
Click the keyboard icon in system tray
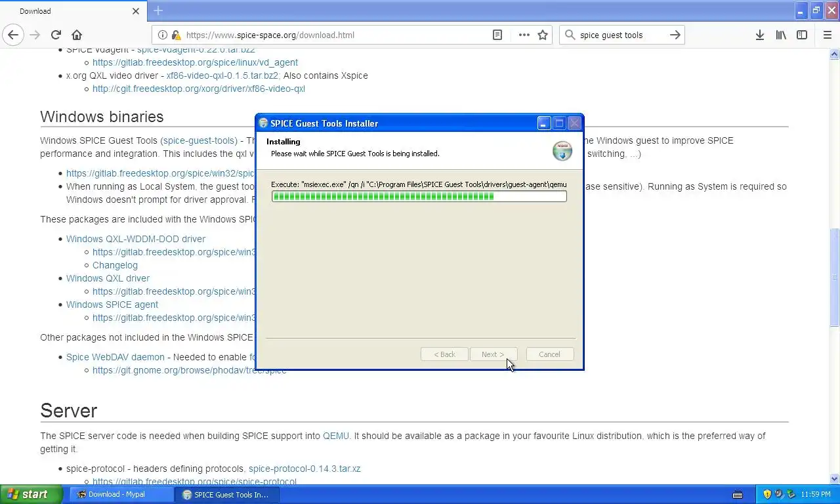point(738,495)
